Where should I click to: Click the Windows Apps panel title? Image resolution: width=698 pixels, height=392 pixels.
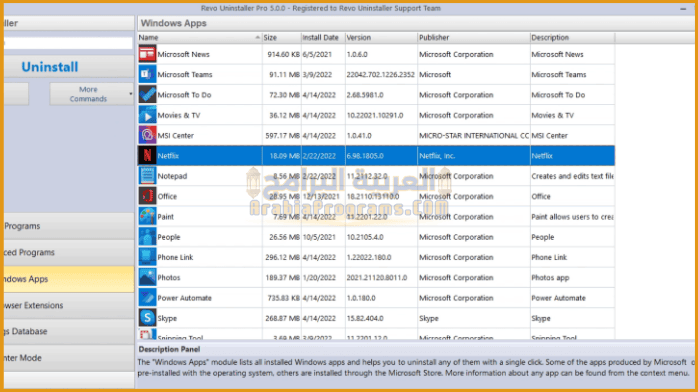tap(174, 23)
